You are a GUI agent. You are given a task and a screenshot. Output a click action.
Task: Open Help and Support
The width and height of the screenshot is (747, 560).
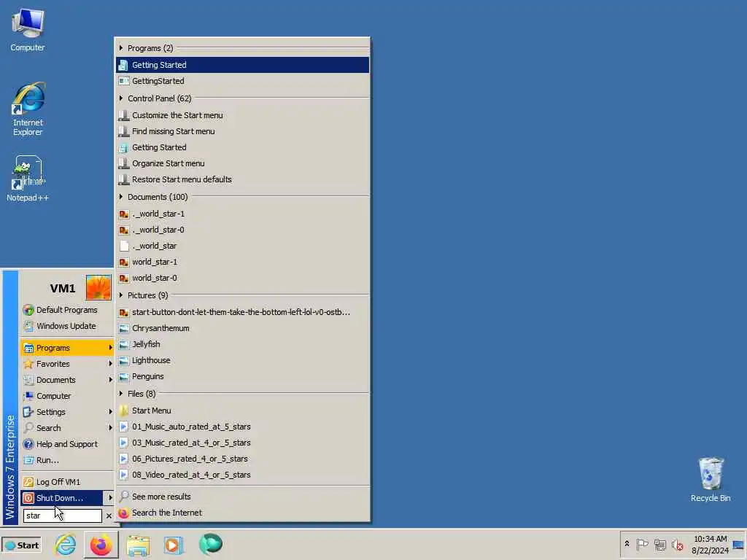point(66,444)
